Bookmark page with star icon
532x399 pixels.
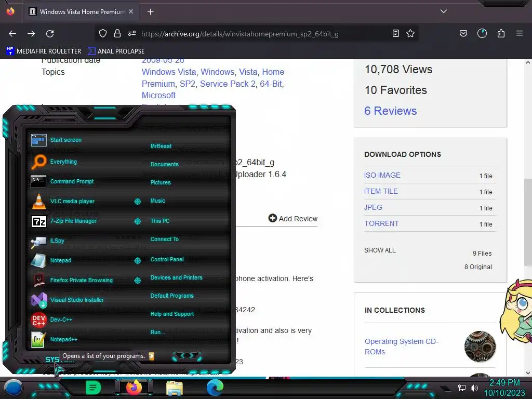410,34
